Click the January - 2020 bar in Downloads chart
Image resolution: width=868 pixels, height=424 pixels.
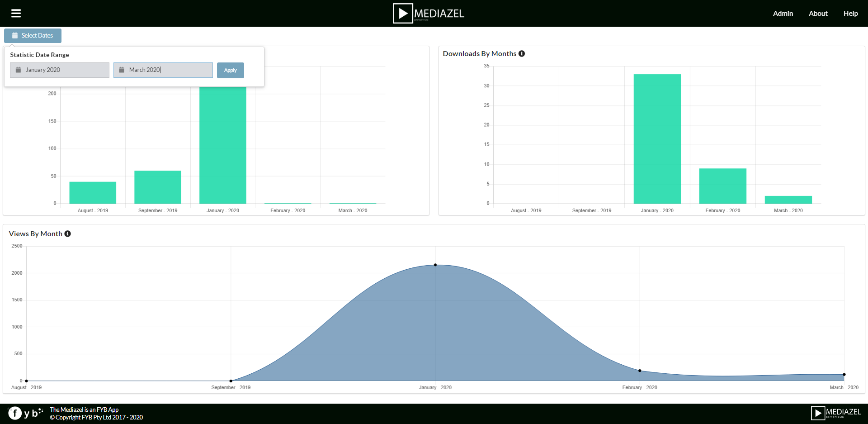point(657,139)
